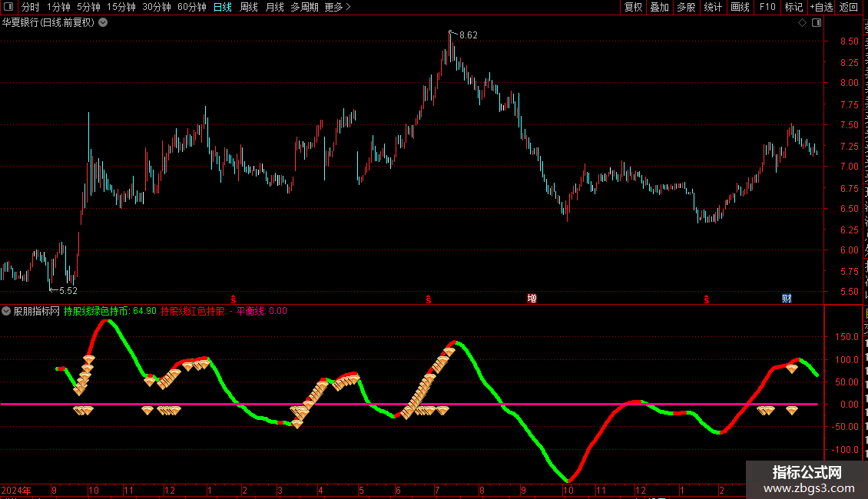Open dropdown next to 华夏银行 title
The height and width of the screenshot is (499, 868).
click(x=103, y=23)
